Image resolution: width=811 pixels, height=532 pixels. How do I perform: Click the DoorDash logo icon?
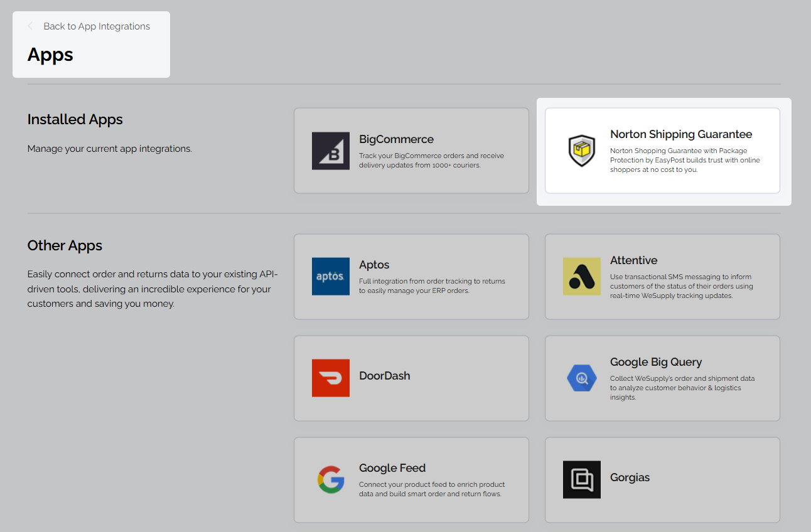tap(331, 378)
